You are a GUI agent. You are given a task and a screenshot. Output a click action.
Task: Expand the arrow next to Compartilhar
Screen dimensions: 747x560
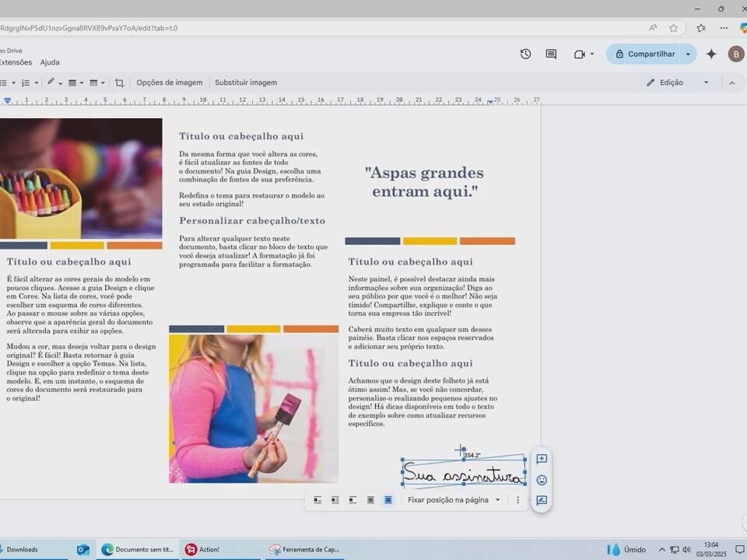click(x=688, y=54)
